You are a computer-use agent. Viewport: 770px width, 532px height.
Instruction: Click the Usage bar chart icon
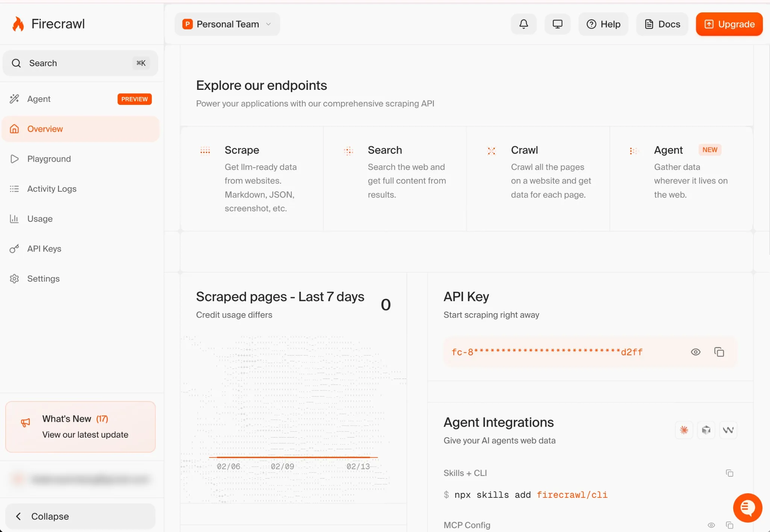tap(14, 219)
